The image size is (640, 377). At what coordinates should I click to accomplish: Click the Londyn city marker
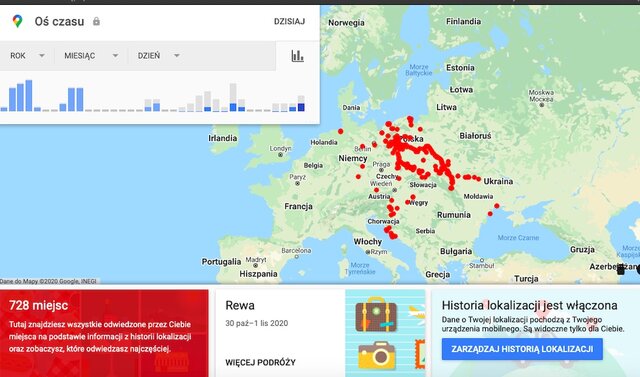pos(280,155)
